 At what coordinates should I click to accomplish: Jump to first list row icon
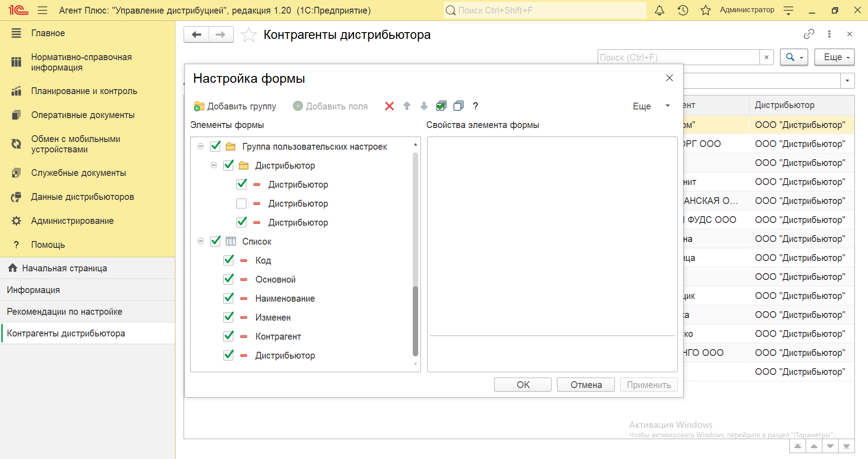click(x=797, y=446)
